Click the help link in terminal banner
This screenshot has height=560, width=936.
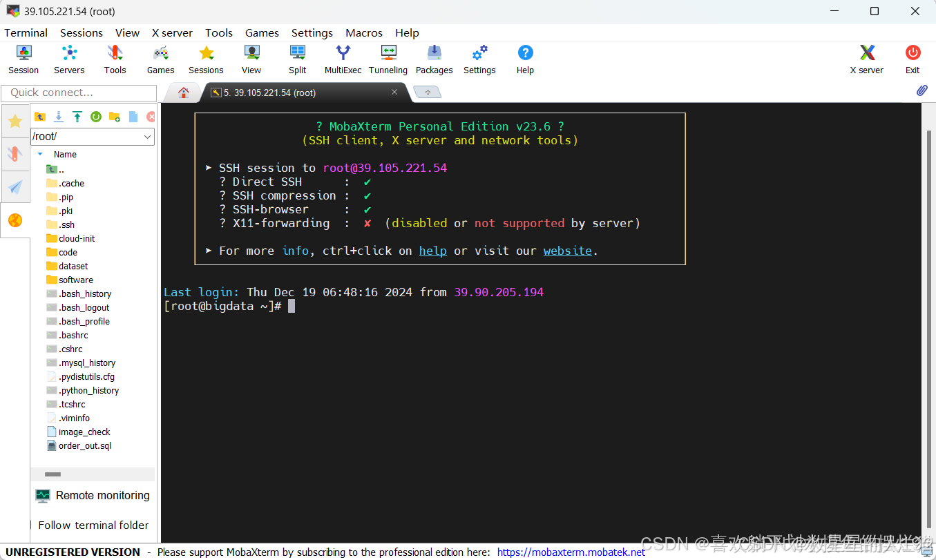coord(432,251)
